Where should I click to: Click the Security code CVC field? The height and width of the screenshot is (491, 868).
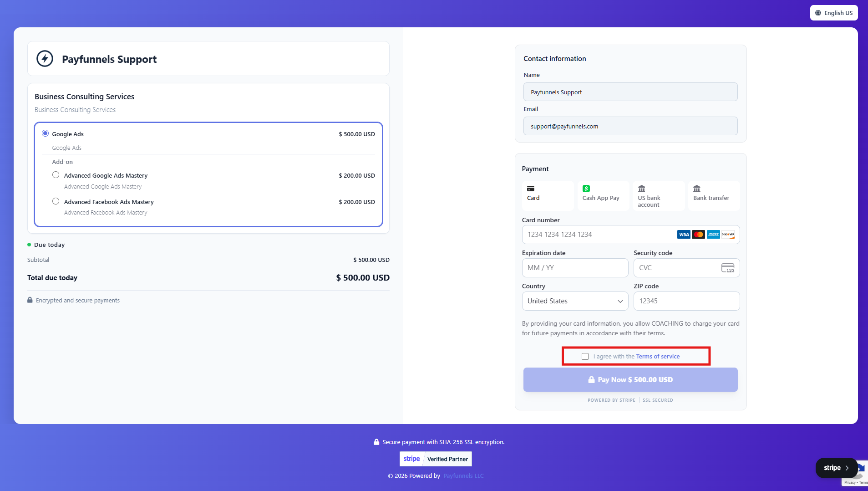pyautogui.click(x=686, y=268)
